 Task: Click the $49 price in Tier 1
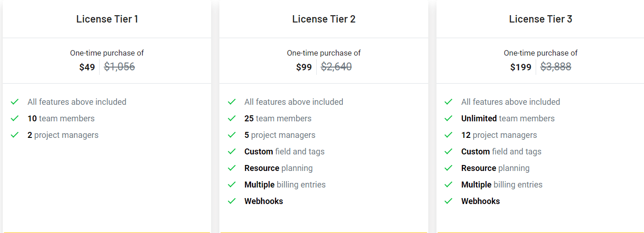pyautogui.click(x=87, y=68)
